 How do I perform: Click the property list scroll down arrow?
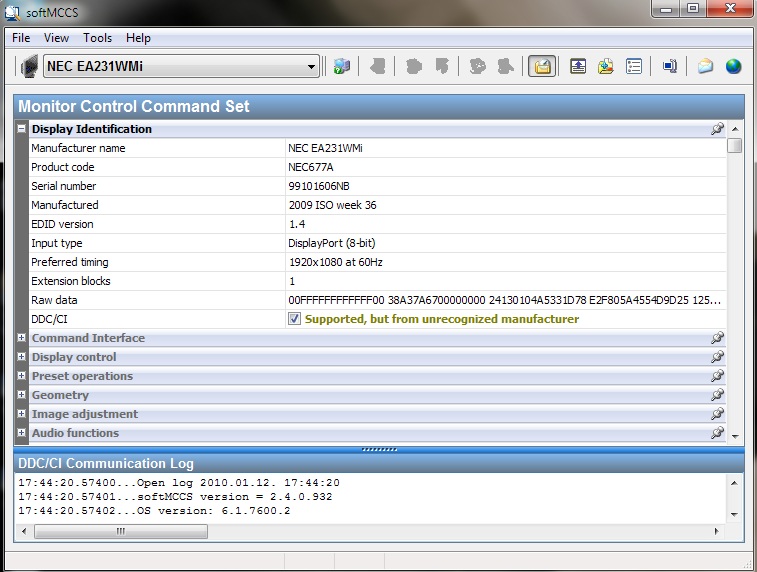tap(735, 436)
